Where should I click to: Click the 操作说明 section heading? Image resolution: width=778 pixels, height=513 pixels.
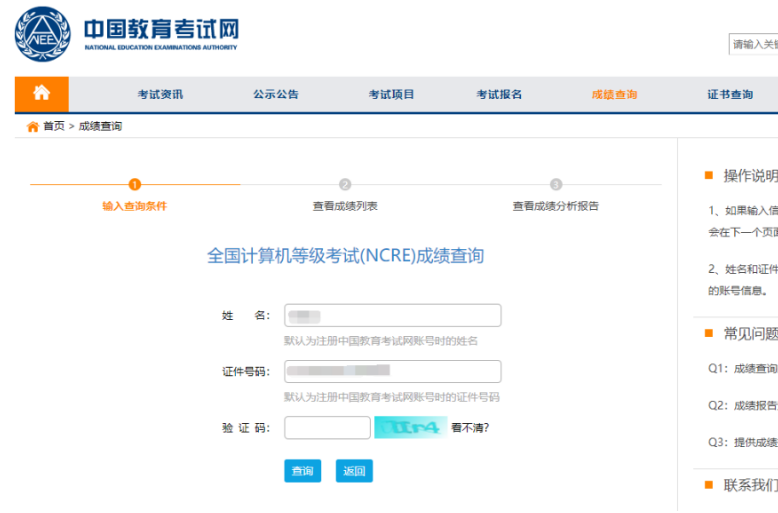750,176
